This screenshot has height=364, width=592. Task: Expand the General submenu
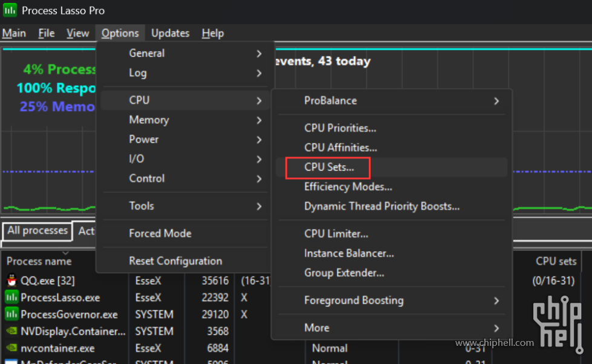186,53
